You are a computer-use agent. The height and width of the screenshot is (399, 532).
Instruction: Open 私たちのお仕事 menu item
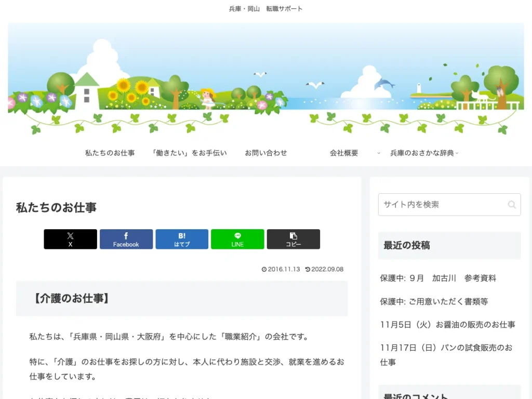point(110,153)
